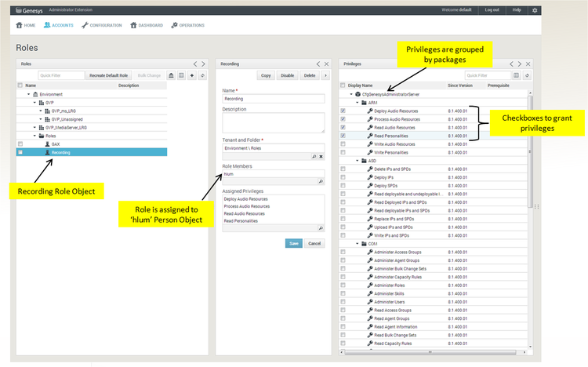Open the Configuration menu
This screenshot has height=367, width=588.
coord(102,25)
